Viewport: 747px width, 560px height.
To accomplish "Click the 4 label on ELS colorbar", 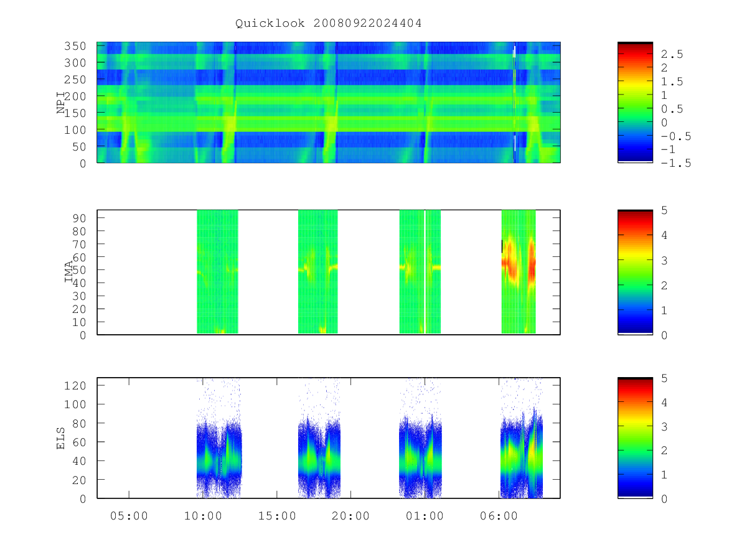I will tap(664, 402).
